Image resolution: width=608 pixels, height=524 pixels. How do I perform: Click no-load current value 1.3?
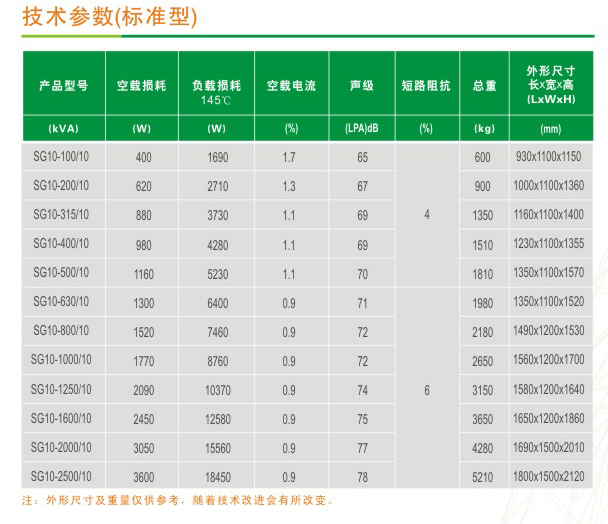pyautogui.click(x=289, y=187)
